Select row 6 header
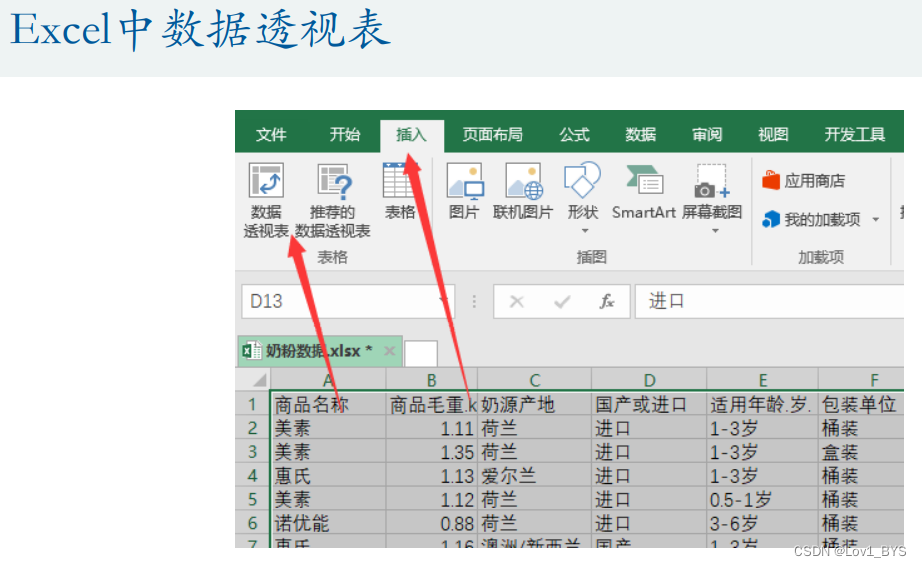This screenshot has width=922, height=567. coord(253,523)
